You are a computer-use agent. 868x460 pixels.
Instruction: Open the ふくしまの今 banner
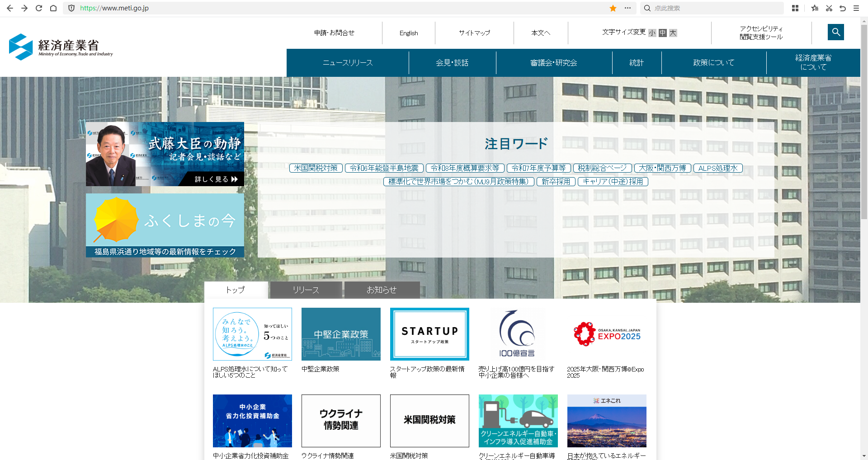165,225
